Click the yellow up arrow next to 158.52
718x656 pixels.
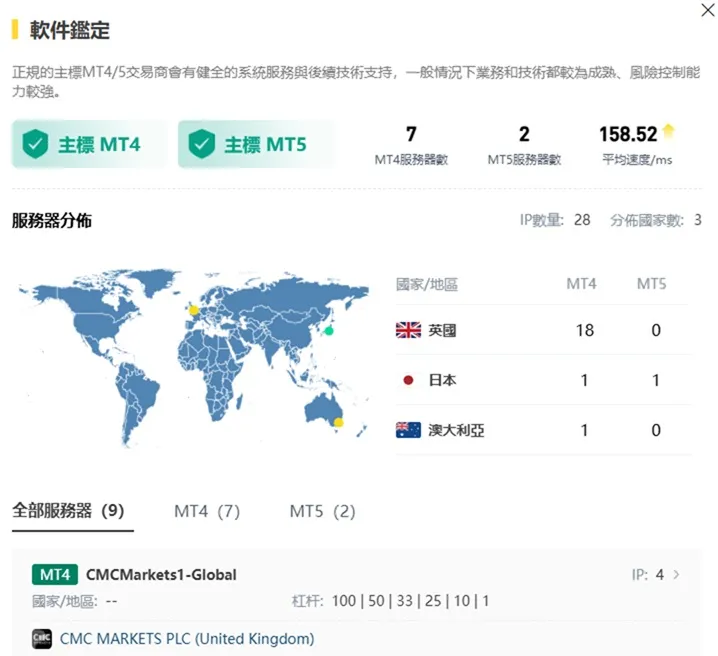tap(669, 131)
